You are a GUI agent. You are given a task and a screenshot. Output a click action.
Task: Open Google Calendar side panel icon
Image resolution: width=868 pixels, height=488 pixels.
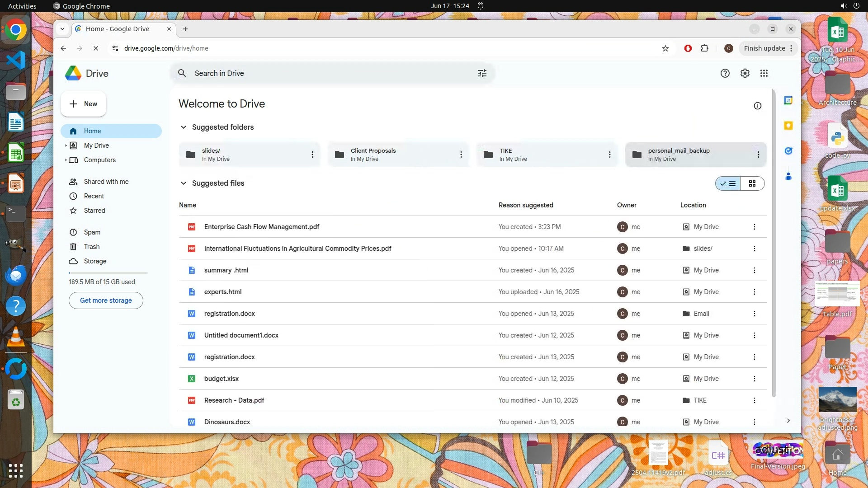click(x=788, y=100)
